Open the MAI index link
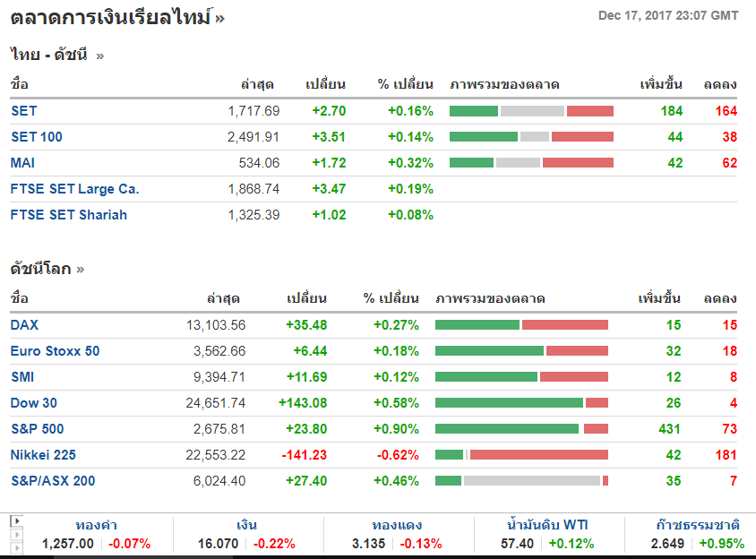 pos(22,163)
